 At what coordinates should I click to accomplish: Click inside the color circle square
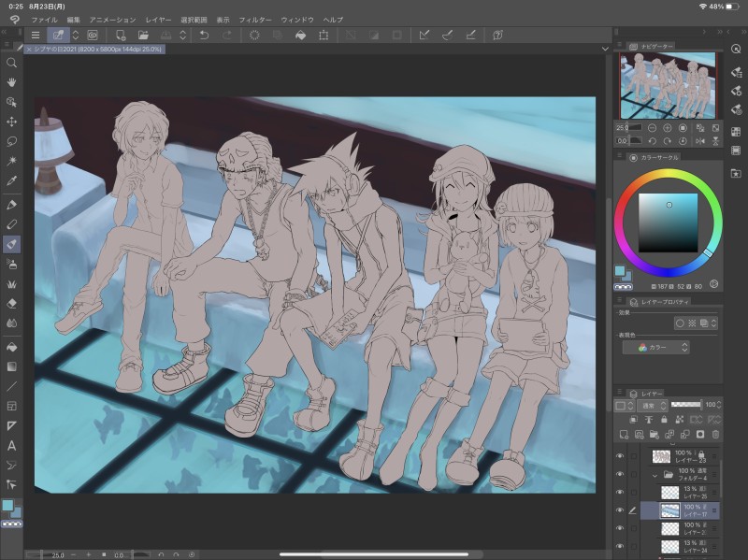pos(668,223)
